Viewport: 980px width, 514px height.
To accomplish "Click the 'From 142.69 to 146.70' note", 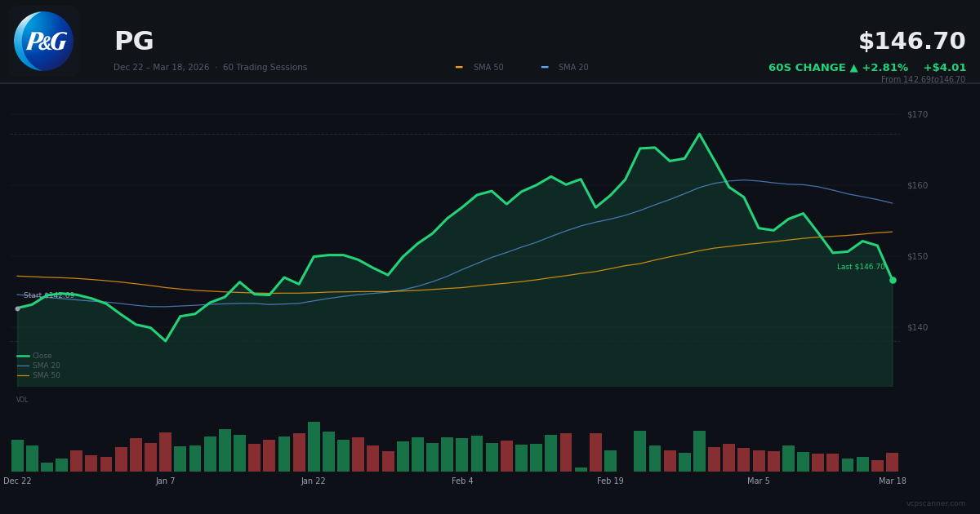I will pos(923,80).
